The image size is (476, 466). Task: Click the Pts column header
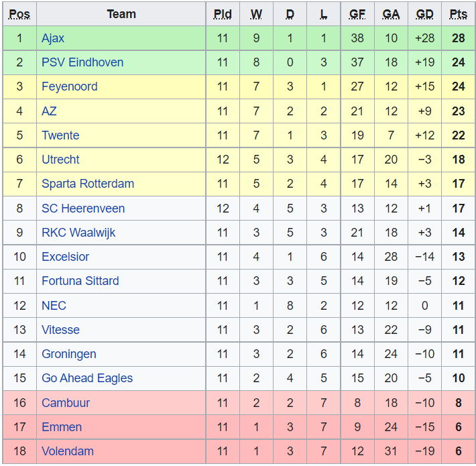pyautogui.click(x=459, y=14)
